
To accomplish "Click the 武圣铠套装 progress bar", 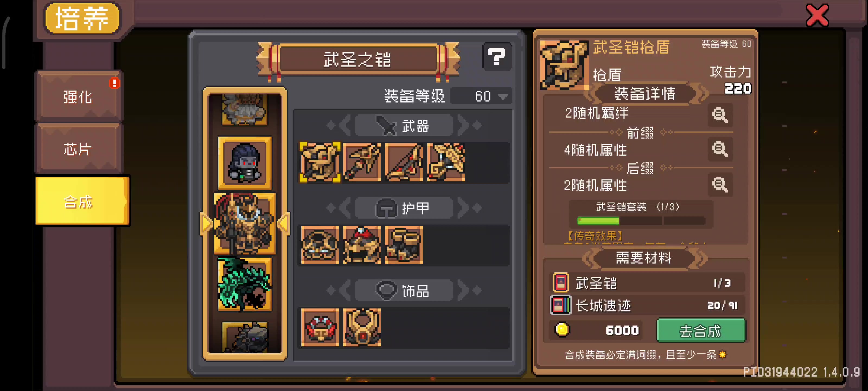I will click(x=641, y=221).
